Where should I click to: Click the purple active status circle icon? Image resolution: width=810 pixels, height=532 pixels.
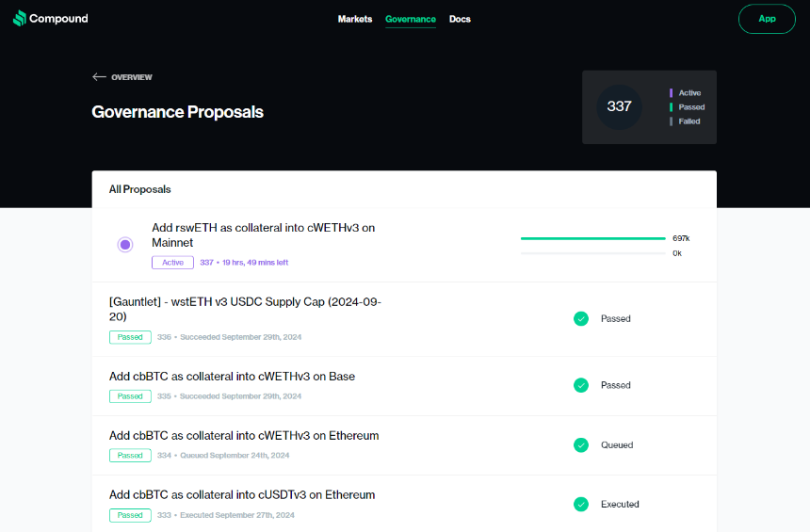pos(125,244)
